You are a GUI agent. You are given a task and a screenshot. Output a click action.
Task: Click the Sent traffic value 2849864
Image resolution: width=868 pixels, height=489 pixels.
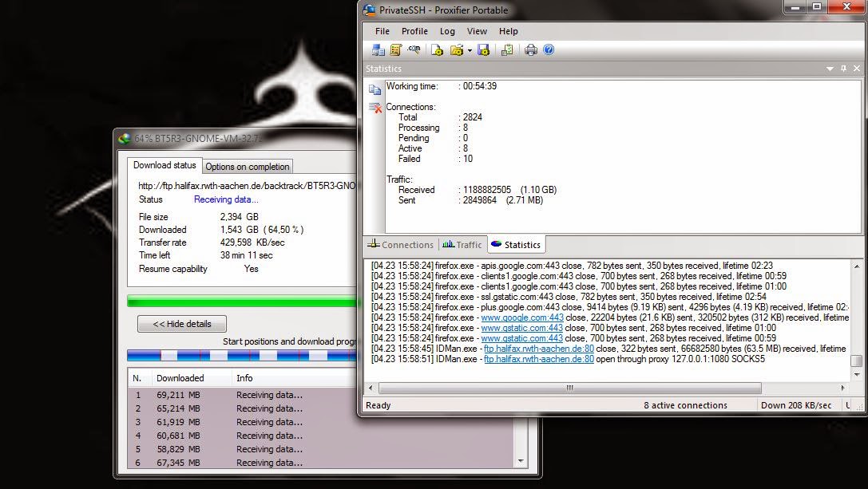click(480, 200)
